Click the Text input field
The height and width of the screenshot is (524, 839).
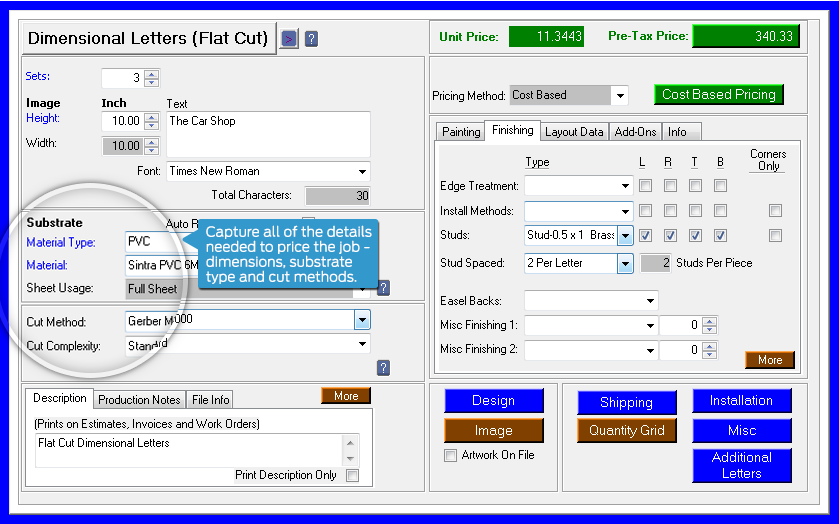pos(267,134)
